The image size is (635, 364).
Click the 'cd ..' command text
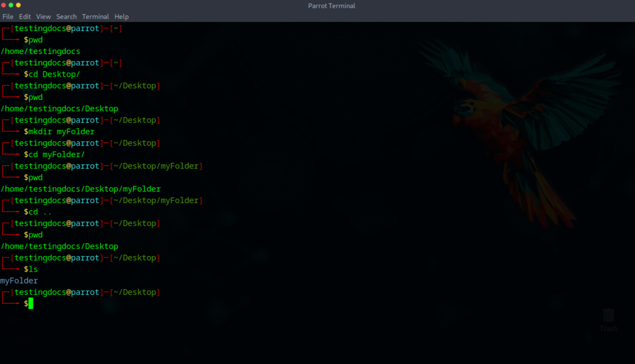40,212
